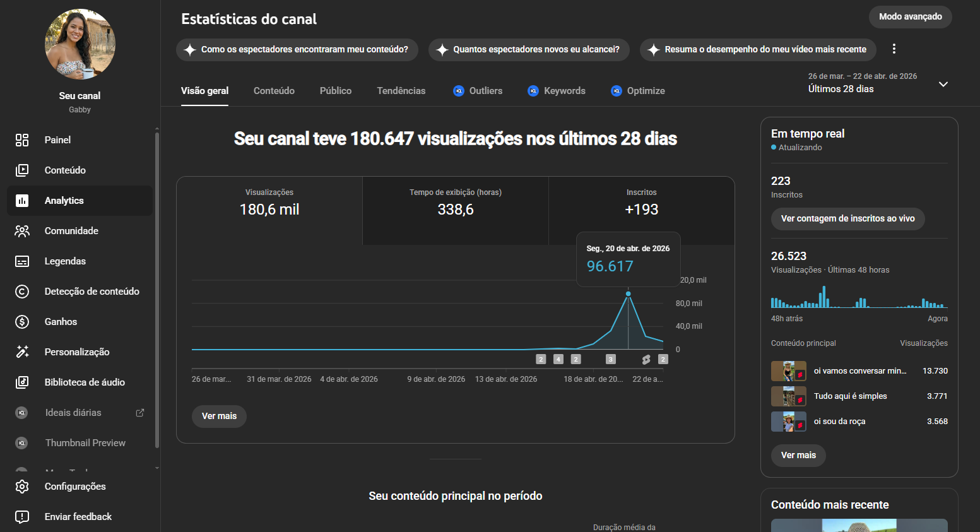Open the three-dot more options menu
The width and height of the screenshot is (980, 532).
tap(894, 49)
